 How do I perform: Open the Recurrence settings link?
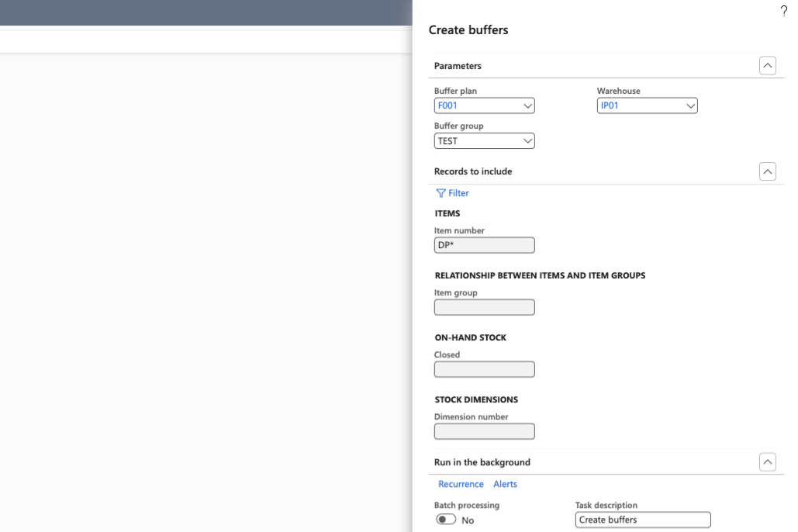[x=461, y=484]
